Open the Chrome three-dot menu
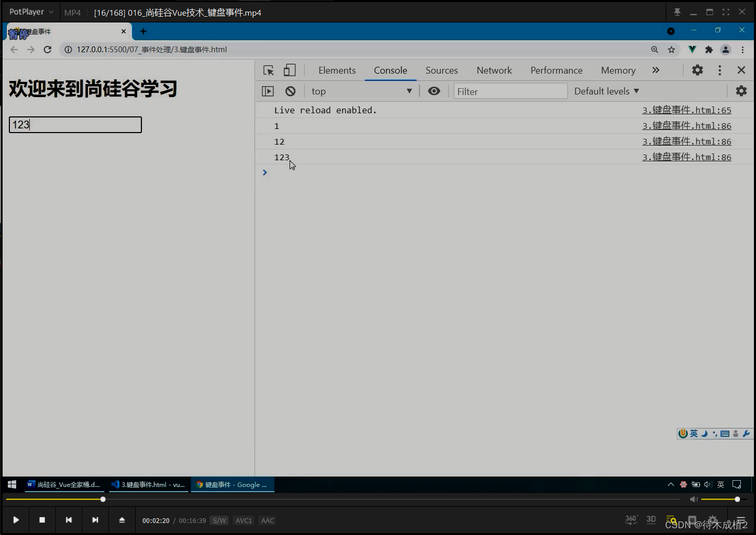 tap(742, 50)
